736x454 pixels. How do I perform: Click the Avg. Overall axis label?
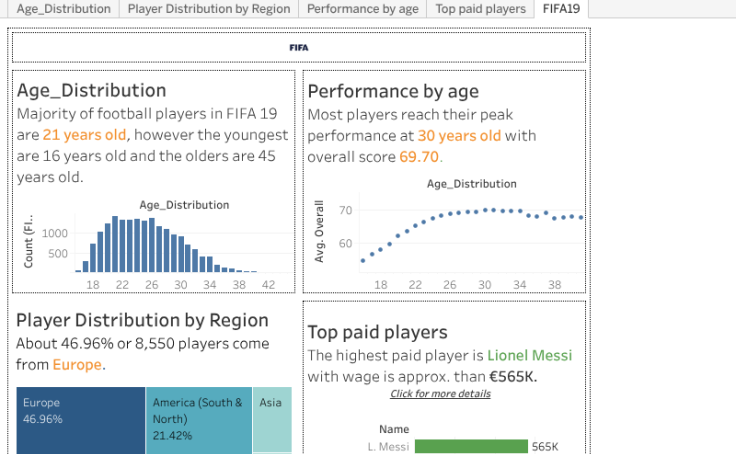320,232
